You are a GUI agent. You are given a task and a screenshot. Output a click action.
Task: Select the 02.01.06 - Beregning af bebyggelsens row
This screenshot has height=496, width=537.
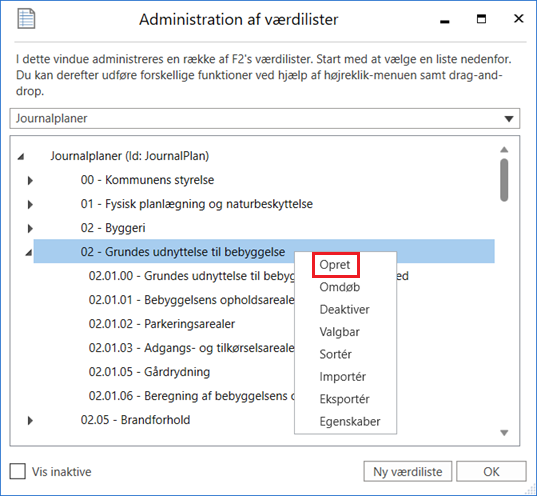click(x=191, y=396)
